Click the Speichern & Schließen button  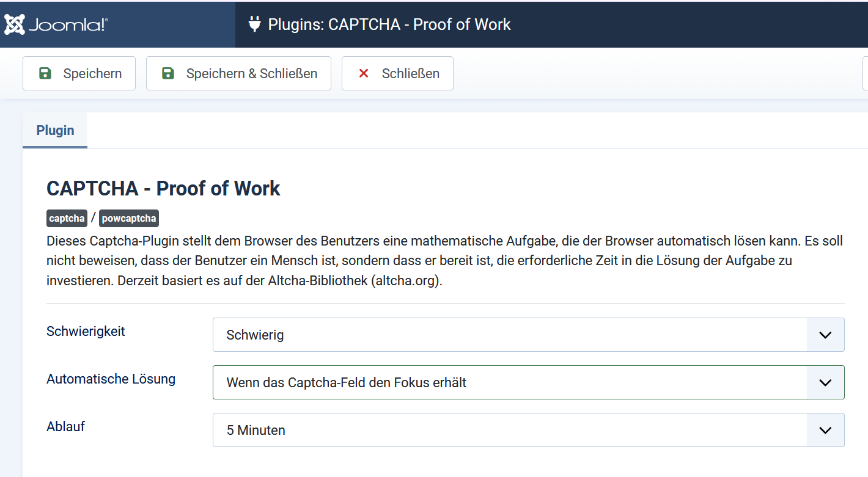point(238,73)
